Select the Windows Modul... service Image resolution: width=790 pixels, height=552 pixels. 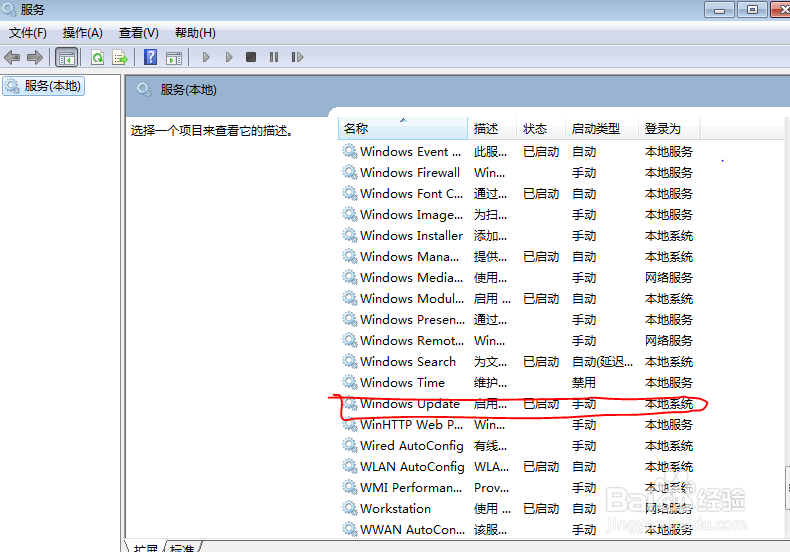pyautogui.click(x=518, y=299)
